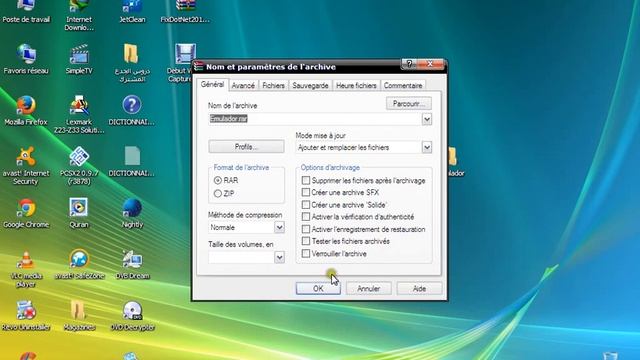Launch Revo Uninstaller shortcut
Image resolution: width=640 pixels, height=360 pixels.
tap(26, 316)
